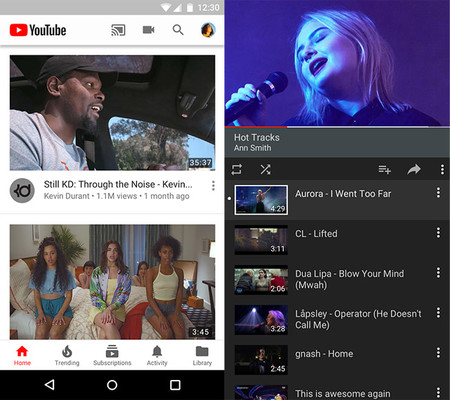The image size is (450, 400).
Task: Open the account profile avatar
Action: (208, 30)
